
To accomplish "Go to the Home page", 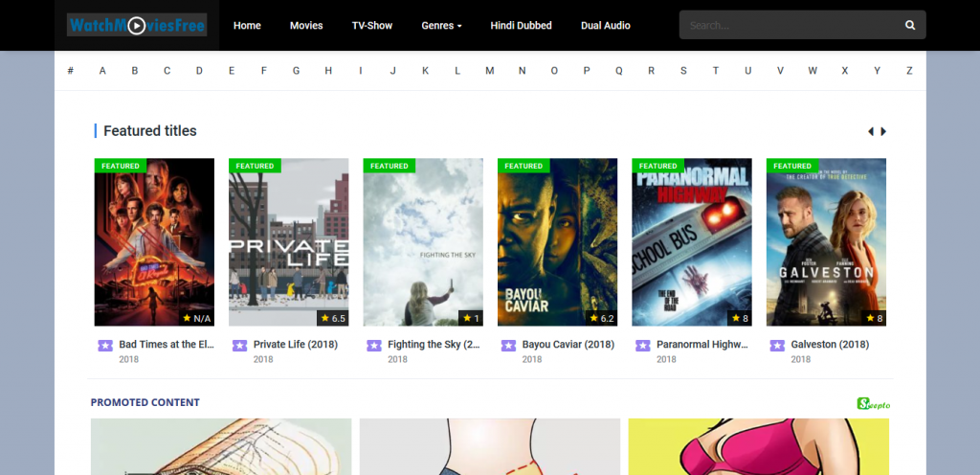I will 247,26.
